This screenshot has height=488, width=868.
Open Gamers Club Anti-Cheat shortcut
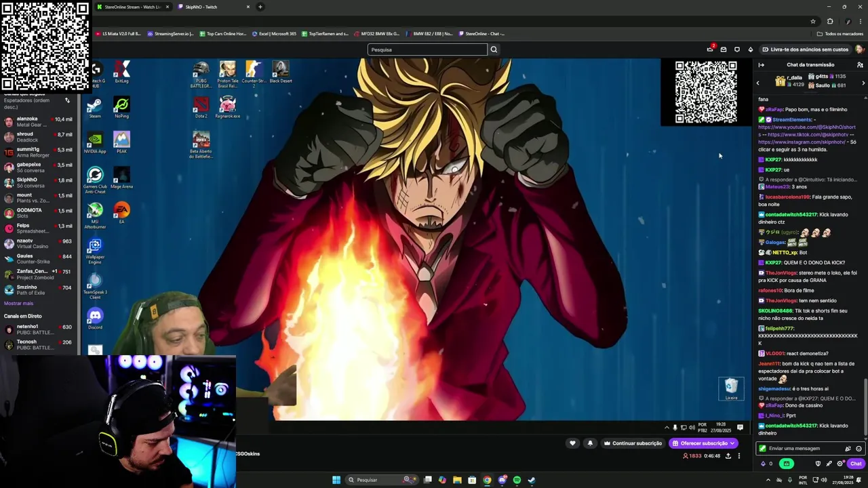tap(95, 180)
